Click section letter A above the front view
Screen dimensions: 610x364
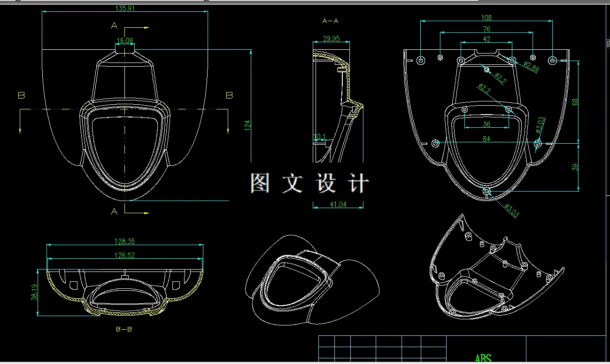click(x=114, y=25)
